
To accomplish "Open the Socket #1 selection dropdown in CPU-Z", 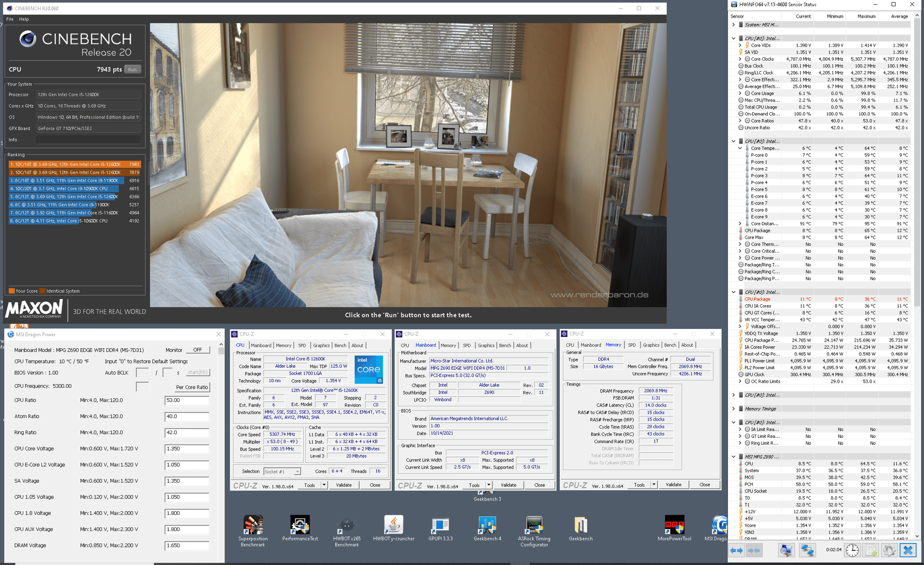I will [x=282, y=472].
